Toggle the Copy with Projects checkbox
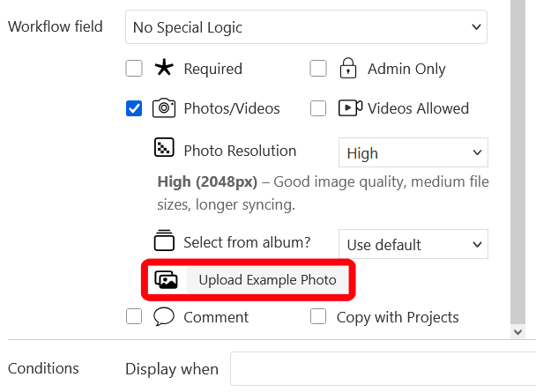The height and width of the screenshot is (392, 536). coord(318,317)
